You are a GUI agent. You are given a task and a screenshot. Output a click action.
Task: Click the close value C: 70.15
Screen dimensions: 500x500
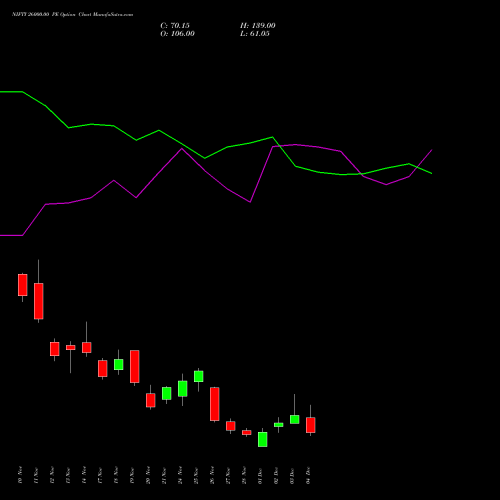pyautogui.click(x=175, y=26)
